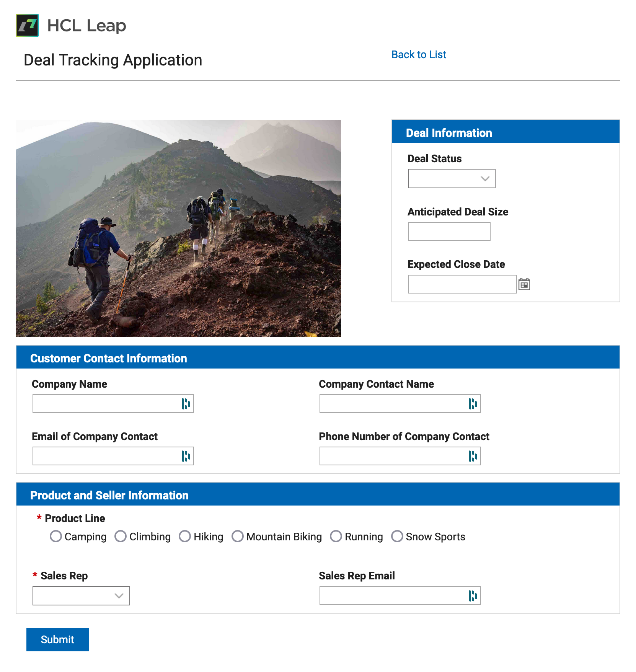
Task: Choose Hiking as the product line
Action: (x=185, y=536)
